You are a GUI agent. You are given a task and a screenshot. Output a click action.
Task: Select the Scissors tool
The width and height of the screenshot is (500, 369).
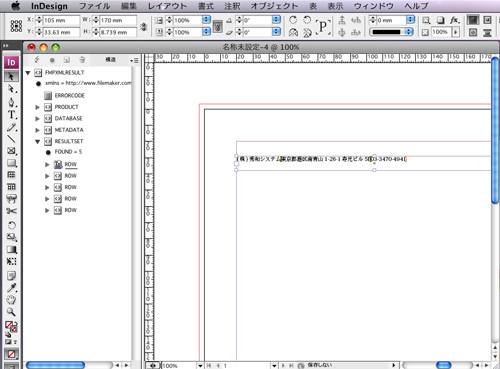[x=11, y=211]
